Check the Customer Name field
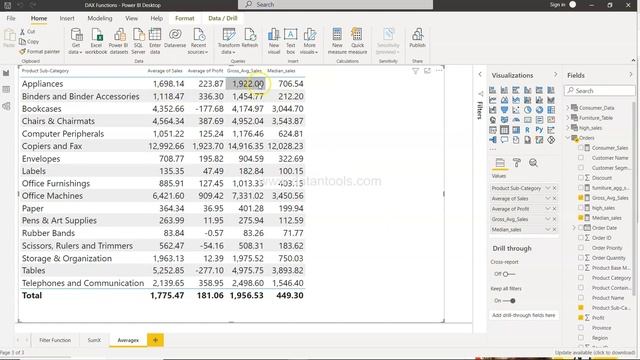 click(x=580, y=158)
